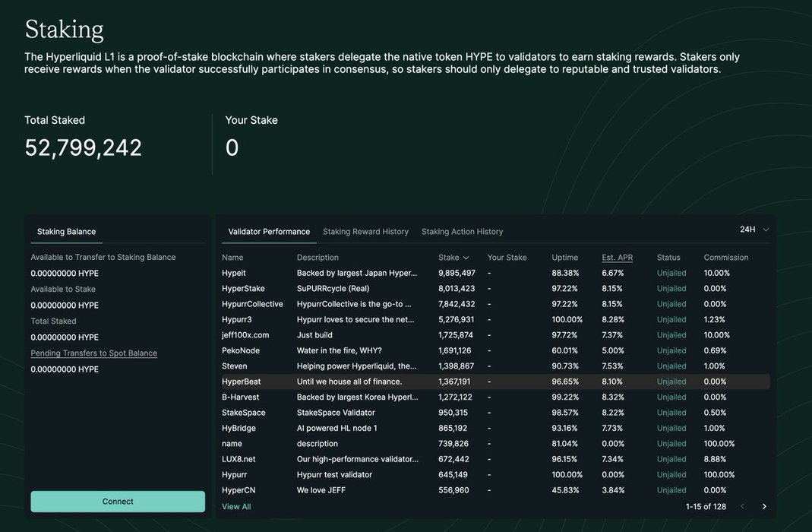Choose the B-Harvest validator
Viewport: 812px width, 532px height.
(x=240, y=397)
